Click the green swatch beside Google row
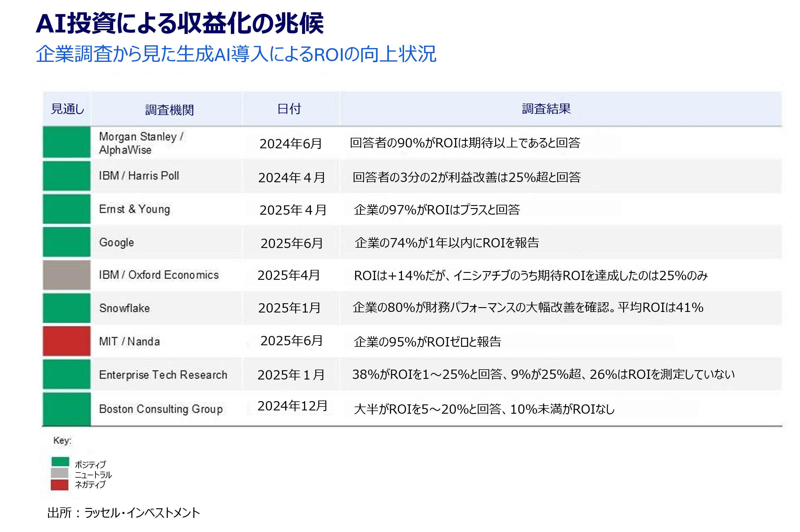The image size is (800, 532). click(x=67, y=242)
